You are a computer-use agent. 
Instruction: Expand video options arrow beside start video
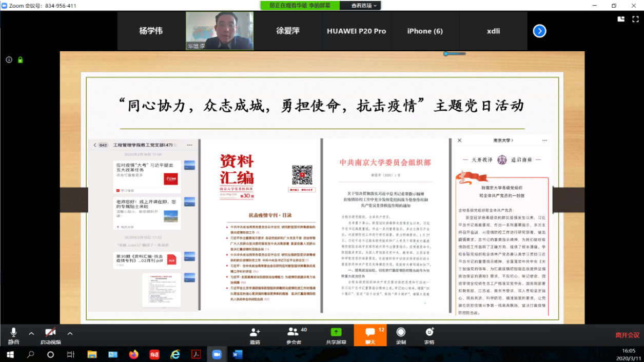[x=70, y=333]
